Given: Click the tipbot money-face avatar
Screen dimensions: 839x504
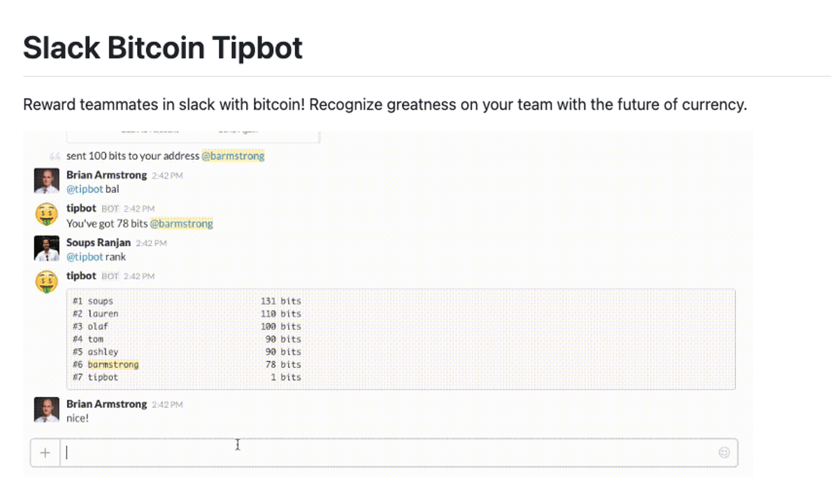Looking at the screenshot, I should tap(46, 213).
